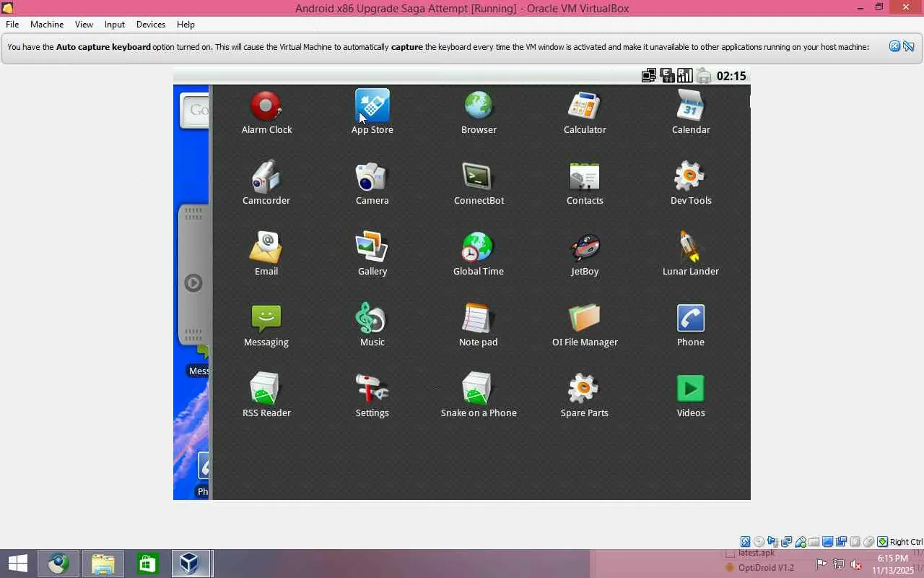Open the Machine menu

pos(47,25)
